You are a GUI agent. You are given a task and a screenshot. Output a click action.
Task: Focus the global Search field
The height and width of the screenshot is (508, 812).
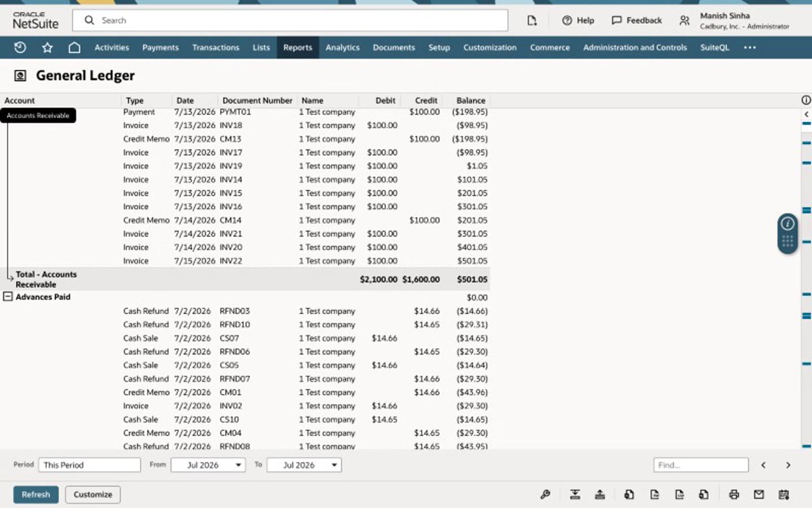(x=290, y=20)
